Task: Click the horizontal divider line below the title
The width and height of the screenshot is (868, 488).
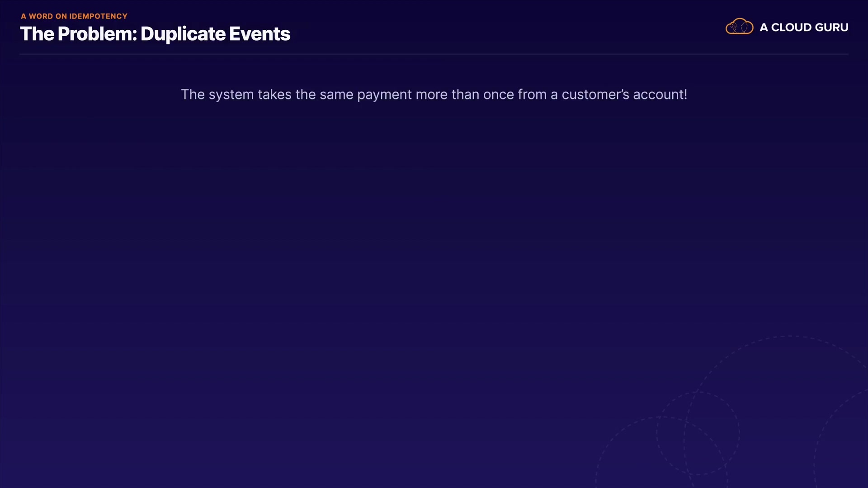Action: tap(434, 54)
